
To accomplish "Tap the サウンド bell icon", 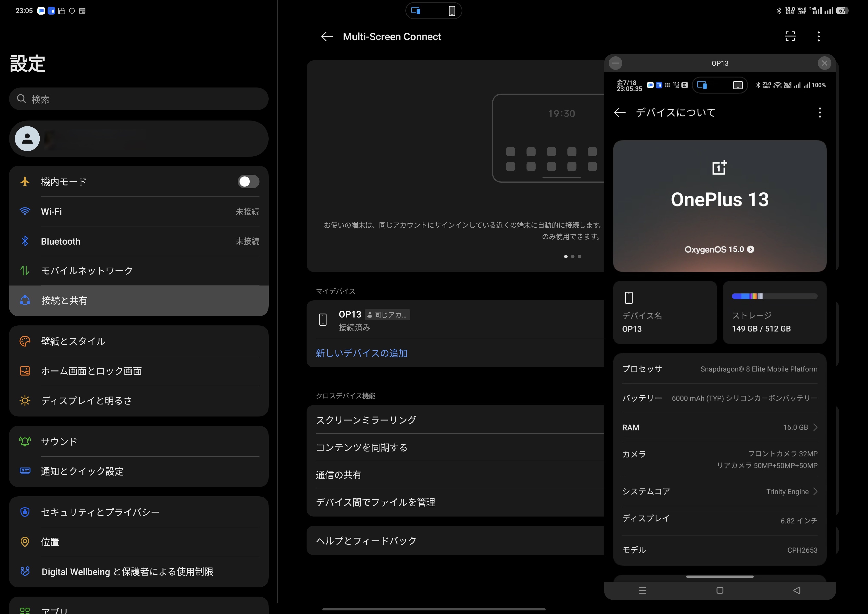I will 25,441.
